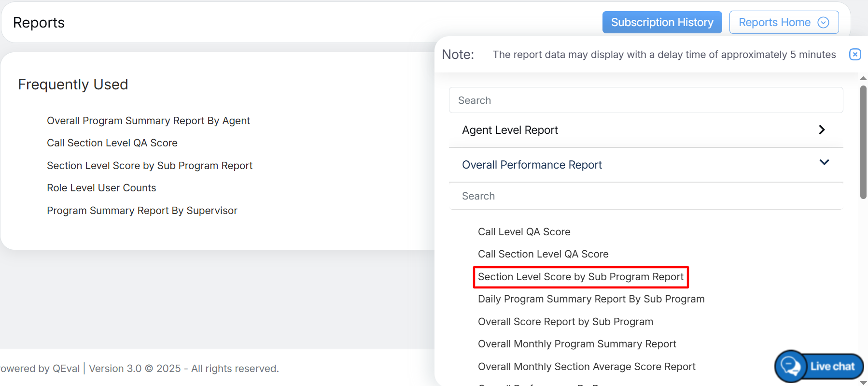Click the Subscription History button
Viewport: 868px width, 386px height.
(x=662, y=23)
